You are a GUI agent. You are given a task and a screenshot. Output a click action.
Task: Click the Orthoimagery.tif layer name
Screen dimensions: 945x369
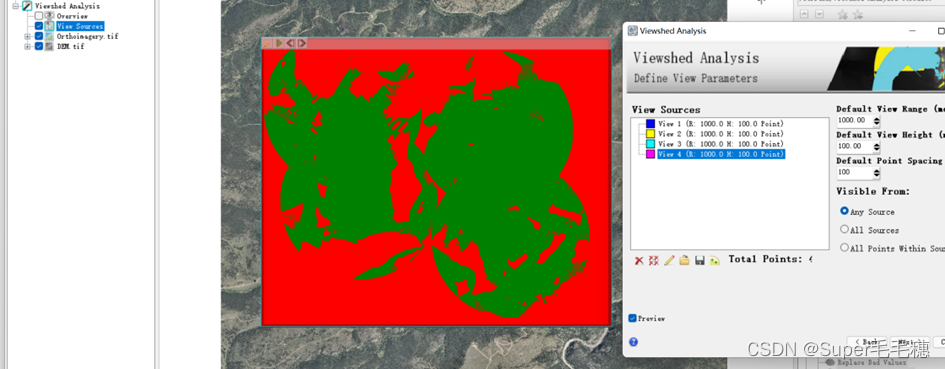87,36
